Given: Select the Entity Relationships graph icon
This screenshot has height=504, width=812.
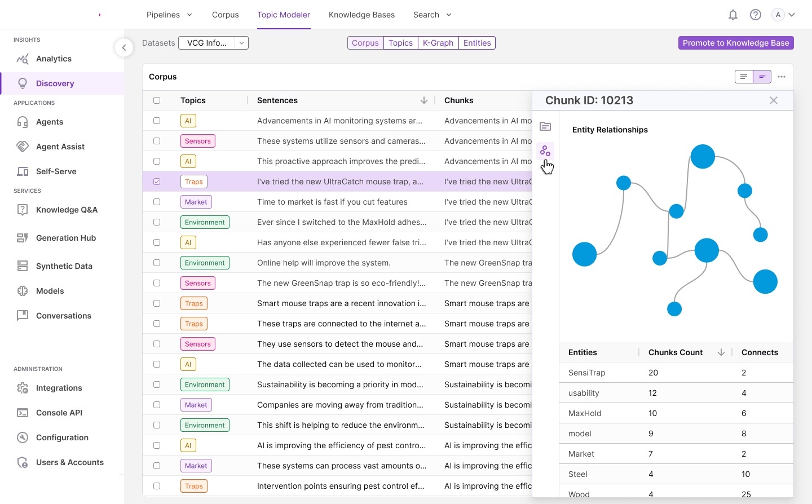Looking at the screenshot, I should (545, 151).
